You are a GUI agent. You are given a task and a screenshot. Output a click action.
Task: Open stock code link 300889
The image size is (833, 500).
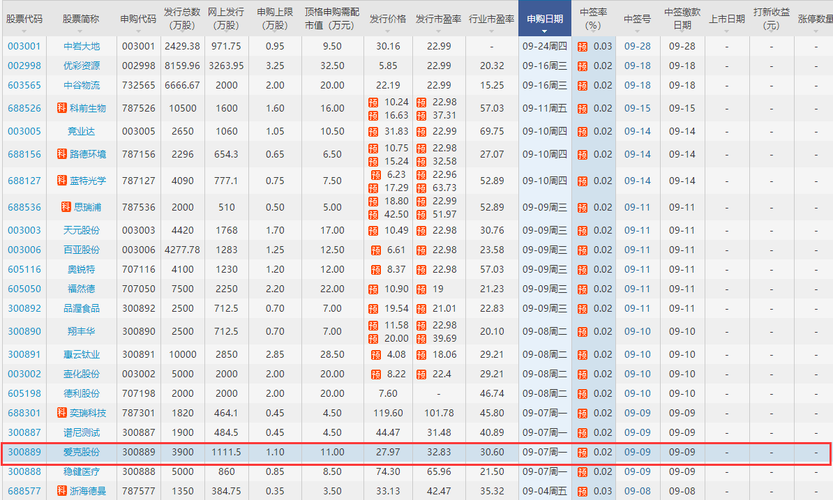(x=24, y=452)
